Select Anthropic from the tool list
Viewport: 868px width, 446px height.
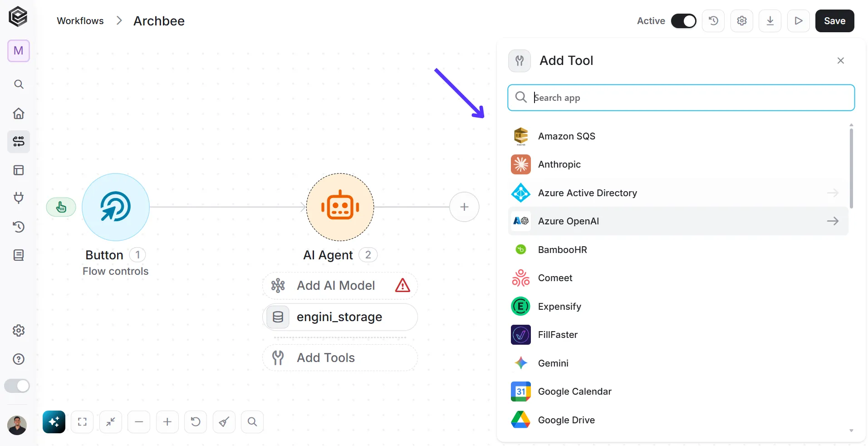click(678, 164)
